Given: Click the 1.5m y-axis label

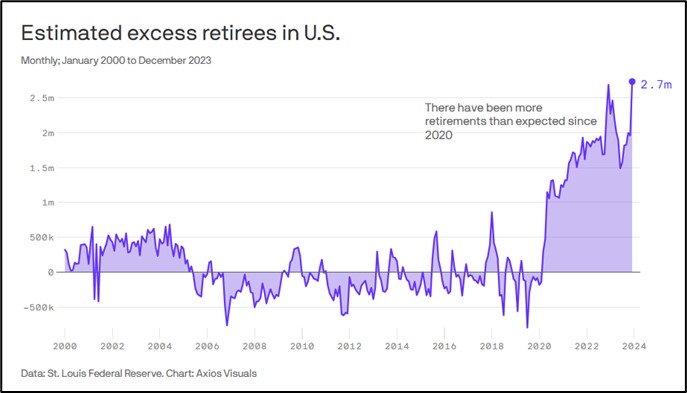Looking at the screenshot, I should coord(42,168).
